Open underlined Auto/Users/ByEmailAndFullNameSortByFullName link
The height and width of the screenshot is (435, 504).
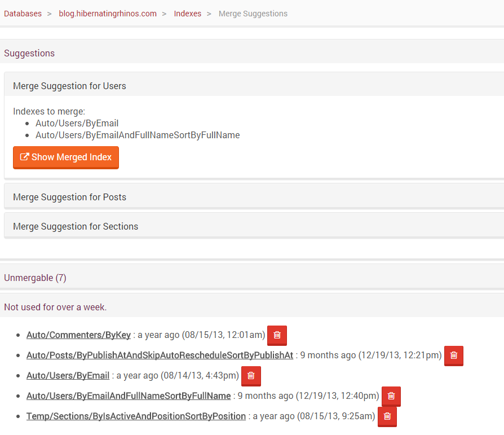(x=129, y=396)
